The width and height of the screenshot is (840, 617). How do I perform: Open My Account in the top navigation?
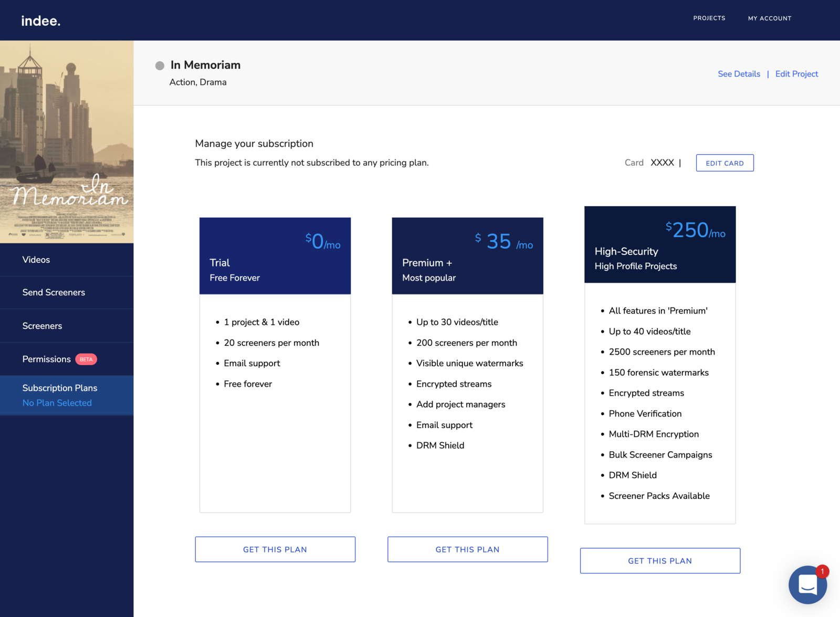pos(769,18)
